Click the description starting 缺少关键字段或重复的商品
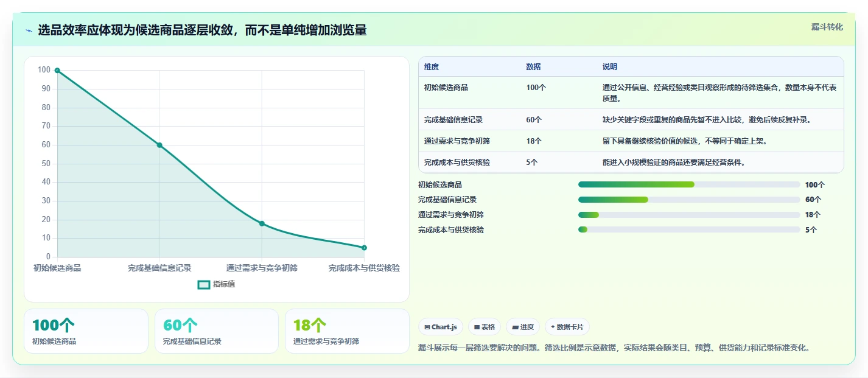Screen dimensions: 868x378 (x=707, y=120)
